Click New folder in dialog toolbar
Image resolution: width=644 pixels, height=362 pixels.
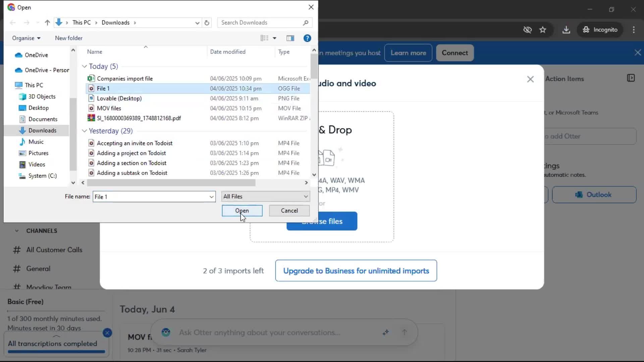(69, 38)
